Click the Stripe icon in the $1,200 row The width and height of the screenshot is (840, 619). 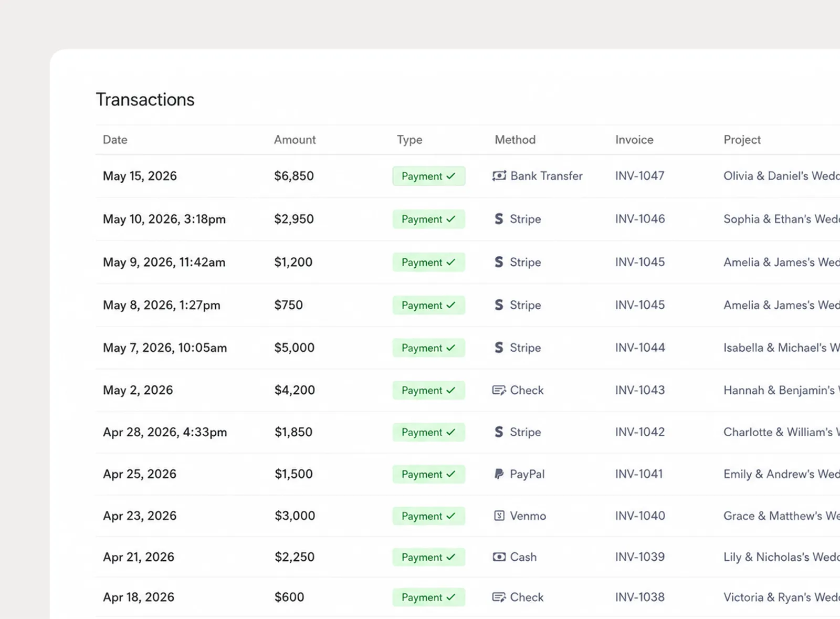[499, 262]
